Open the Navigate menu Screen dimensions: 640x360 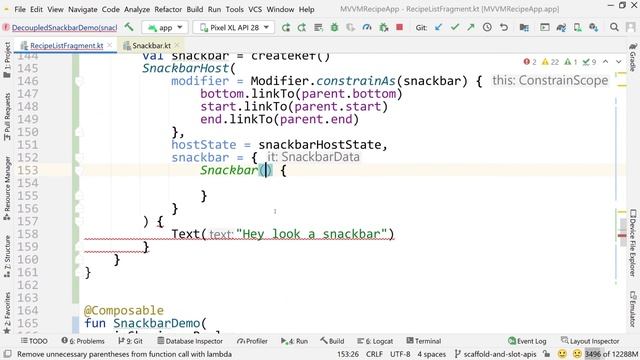(x=82, y=9)
